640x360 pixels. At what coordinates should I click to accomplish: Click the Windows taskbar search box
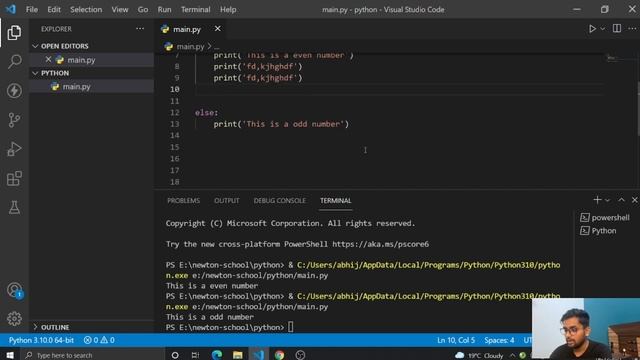pyautogui.click(x=92, y=355)
